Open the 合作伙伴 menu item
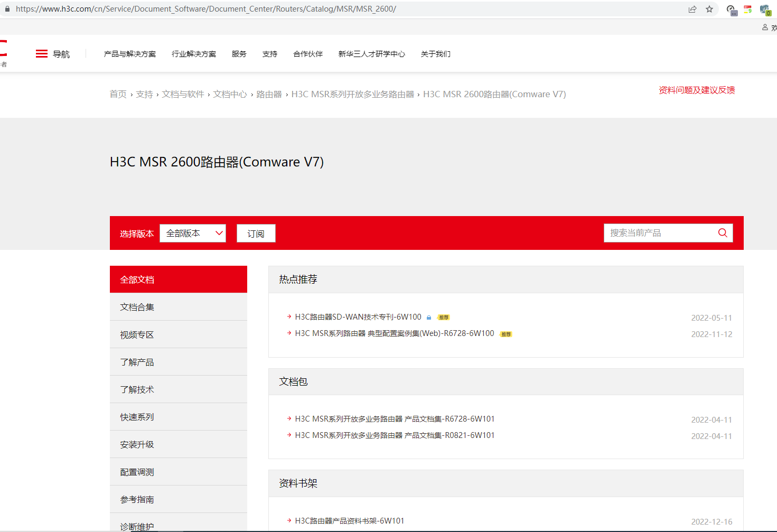777x532 pixels. [308, 54]
